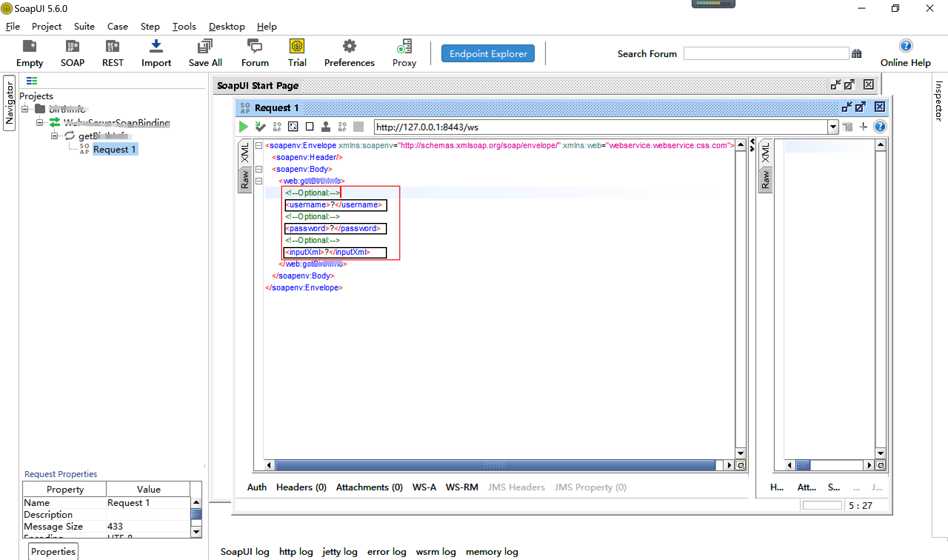Click the second grey SOAP toolbar icon
The height and width of the screenshot is (560, 948).
(x=342, y=127)
